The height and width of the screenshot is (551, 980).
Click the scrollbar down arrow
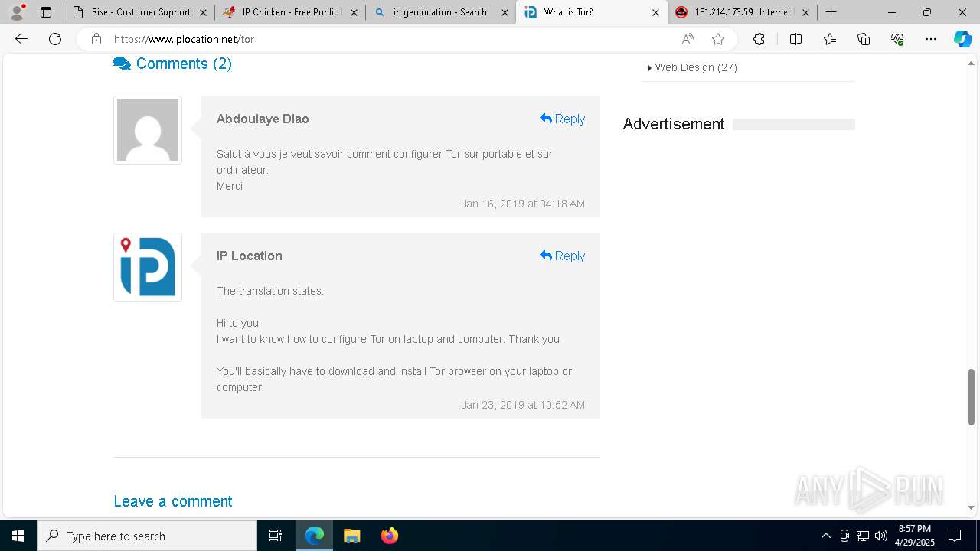click(x=971, y=507)
